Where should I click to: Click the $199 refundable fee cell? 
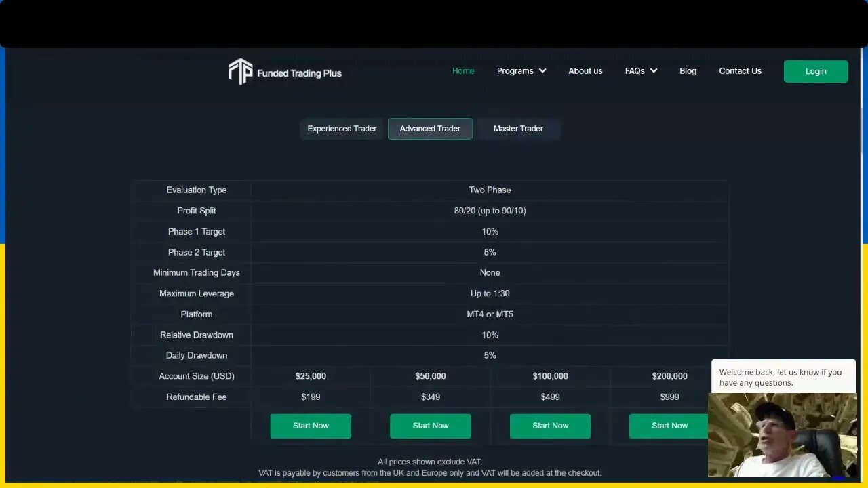[x=311, y=397]
